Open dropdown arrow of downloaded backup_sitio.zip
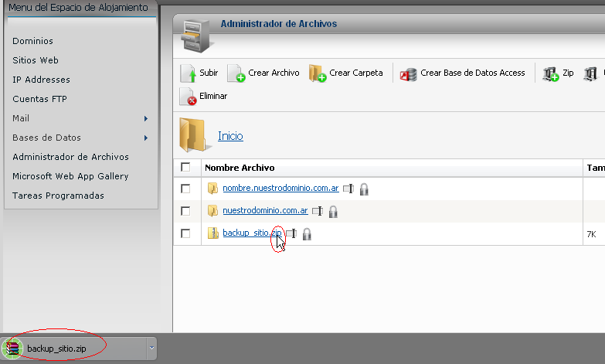 click(x=151, y=349)
